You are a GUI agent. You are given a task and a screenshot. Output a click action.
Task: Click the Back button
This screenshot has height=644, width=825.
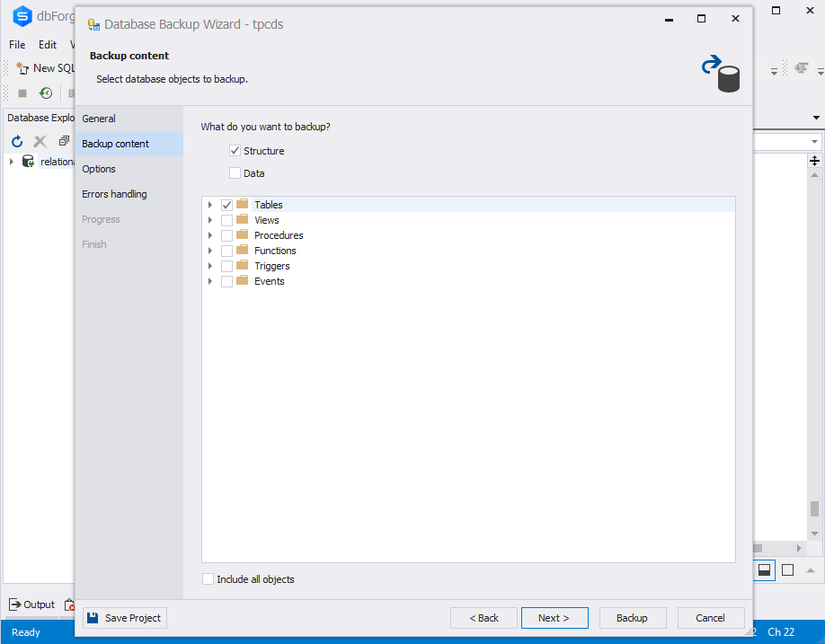pos(483,618)
